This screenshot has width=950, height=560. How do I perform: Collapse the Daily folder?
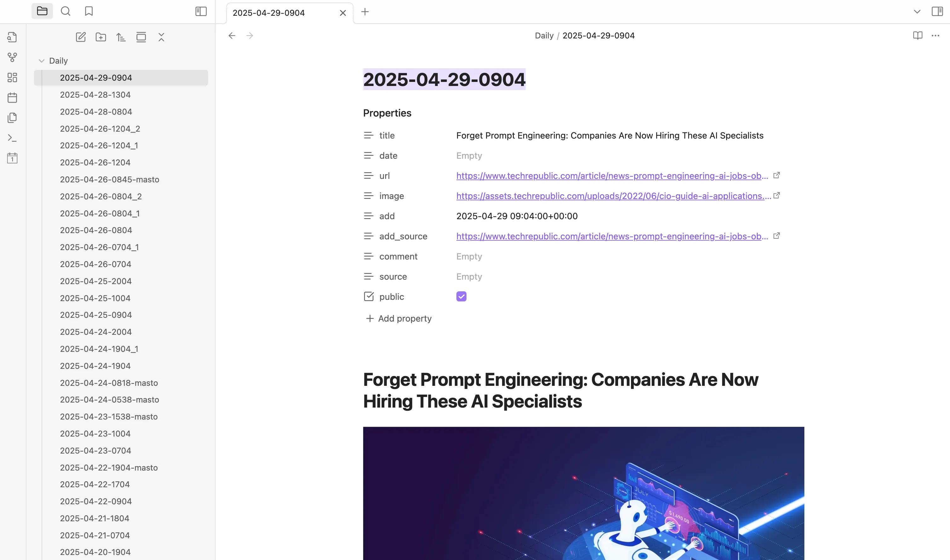coord(42,61)
